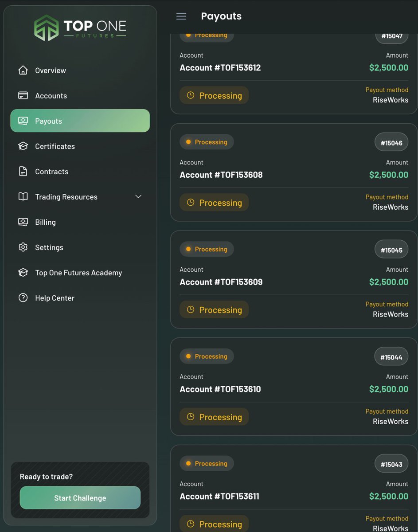The image size is (418, 532).
Task: Select the text Account #TOF153609
Action: click(x=221, y=282)
